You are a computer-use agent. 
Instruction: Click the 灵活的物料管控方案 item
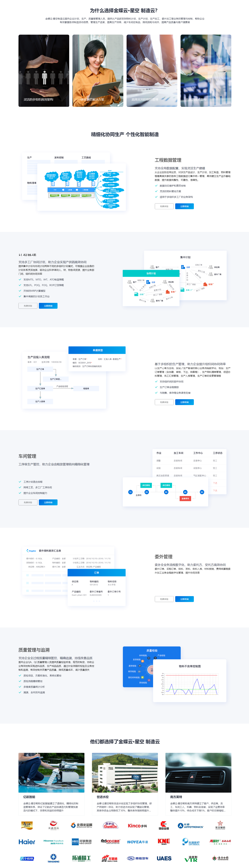[x=170, y=191]
